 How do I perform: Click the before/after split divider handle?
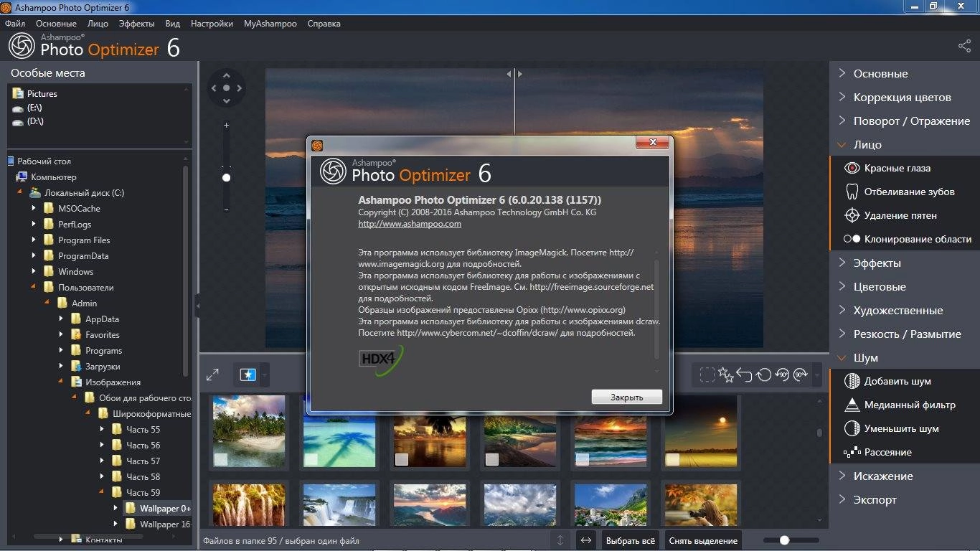point(514,73)
